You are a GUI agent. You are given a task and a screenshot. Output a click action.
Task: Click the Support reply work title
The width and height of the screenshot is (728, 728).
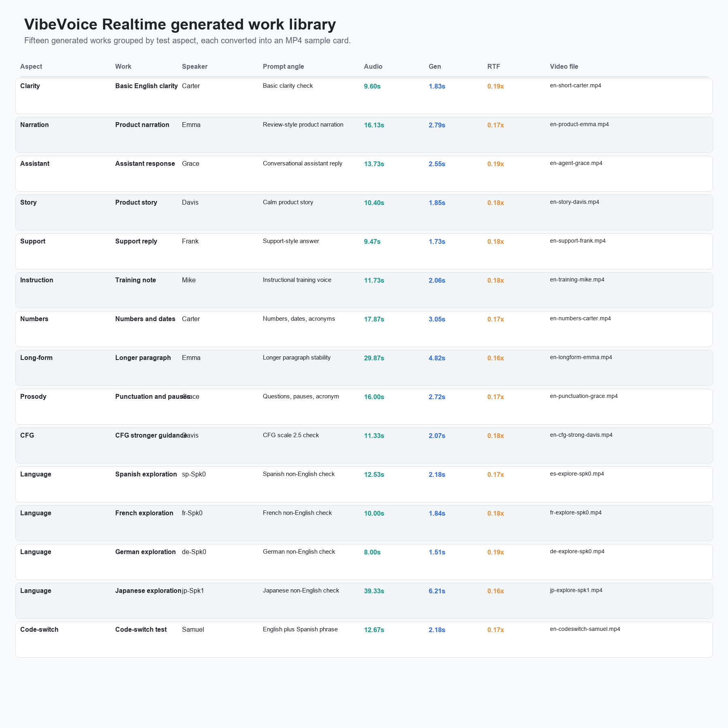pos(136,241)
